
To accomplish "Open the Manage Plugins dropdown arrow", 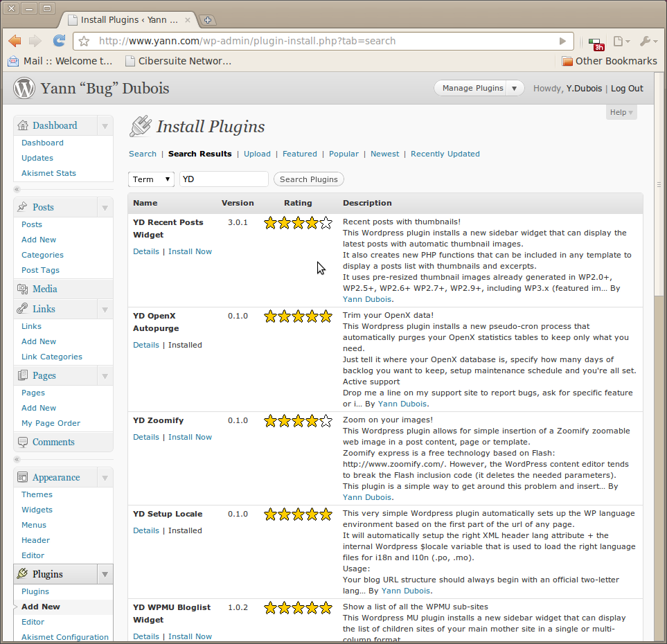I will [x=515, y=89].
